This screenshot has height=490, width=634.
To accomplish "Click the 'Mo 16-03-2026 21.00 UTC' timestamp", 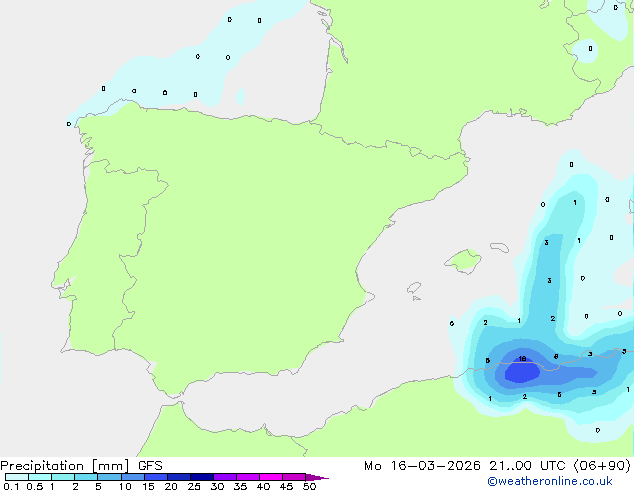I will coord(465,466).
